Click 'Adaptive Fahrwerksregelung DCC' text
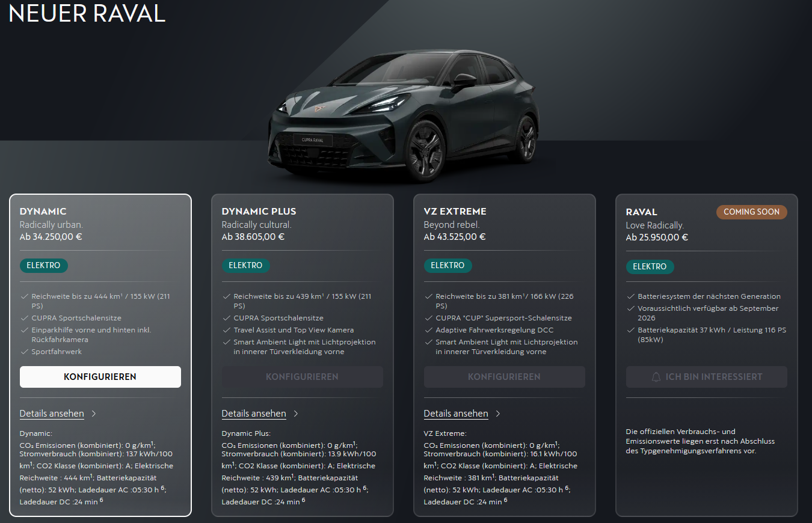The image size is (812, 523). (x=494, y=330)
